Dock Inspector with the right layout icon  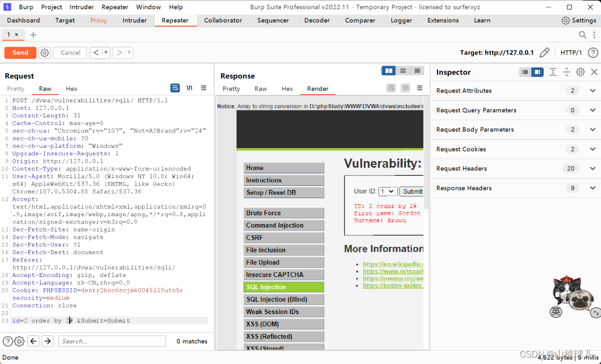[537, 72]
